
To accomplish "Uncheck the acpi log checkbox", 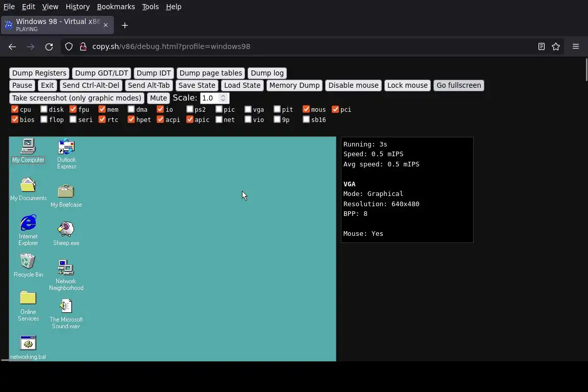I will [x=160, y=119].
